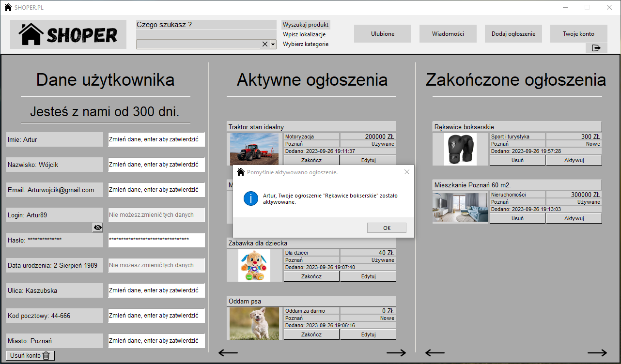621x364 pixels.
Task: Edit the Traktor stan idealny listing
Action: (368, 160)
